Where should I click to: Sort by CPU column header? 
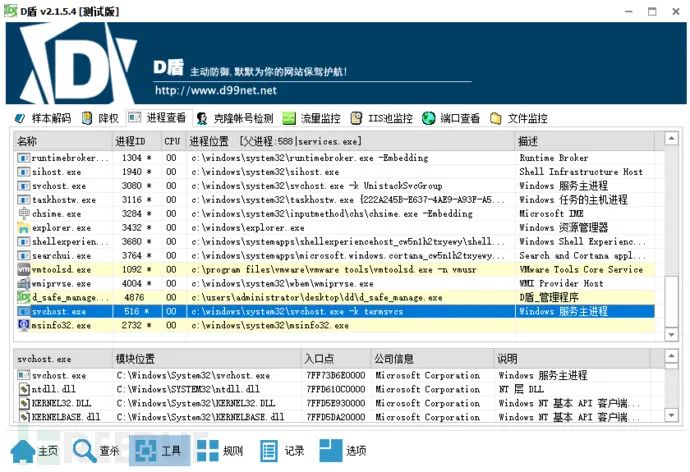pyautogui.click(x=173, y=141)
